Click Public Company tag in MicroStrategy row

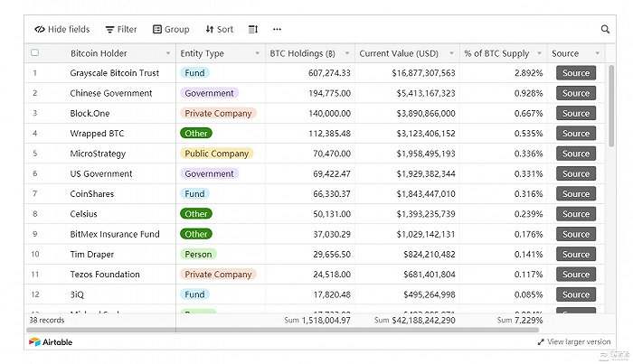217,154
